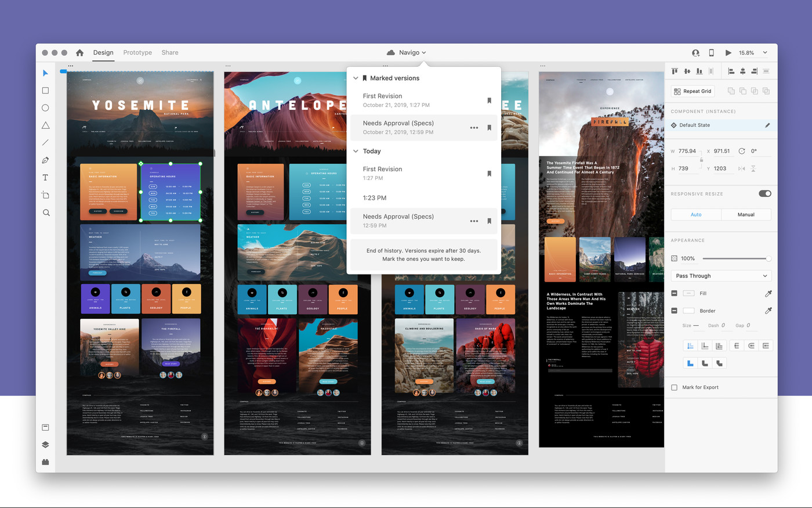Align selection center horizontally
The height and width of the screenshot is (508, 812).
coord(742,71)
